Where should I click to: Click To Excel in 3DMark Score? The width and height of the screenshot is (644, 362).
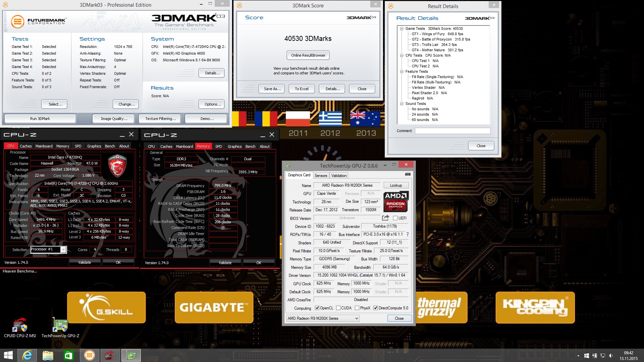pyautogui.click(x=302, y=89)
